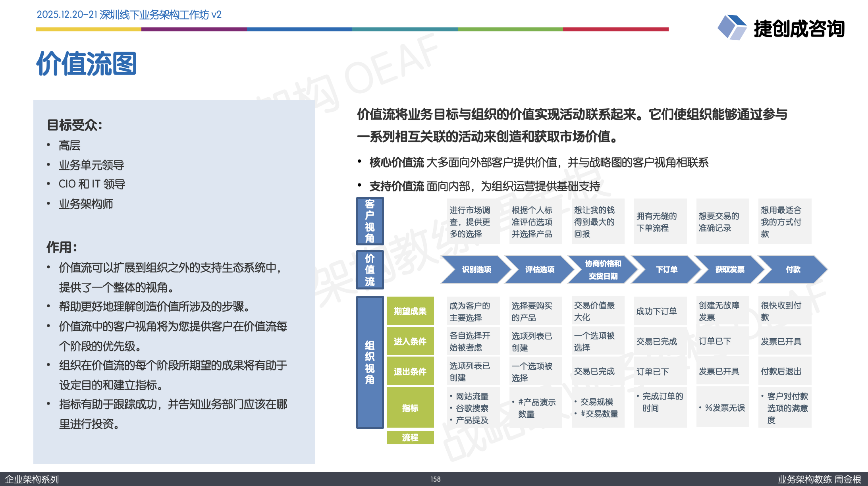Click page number 158 in the footer
This screenshot has width=868, height=486.
pos(436,479)
